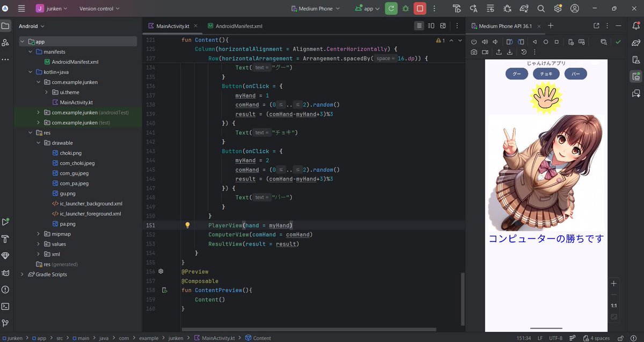Collapse the drawable folder

(39, 143)
